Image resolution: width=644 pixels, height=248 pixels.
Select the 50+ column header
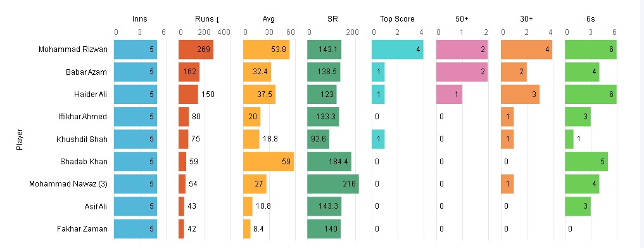tap(462, 19)
